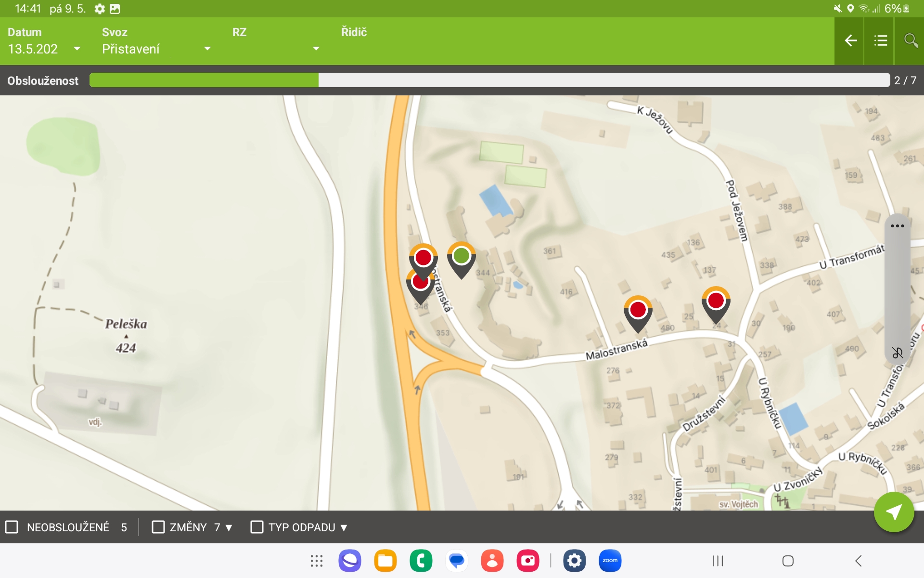This screenshot has height=578, width=924.
Task: Expand the RZ dropdown arrow
Action: [x=316, y=49]
